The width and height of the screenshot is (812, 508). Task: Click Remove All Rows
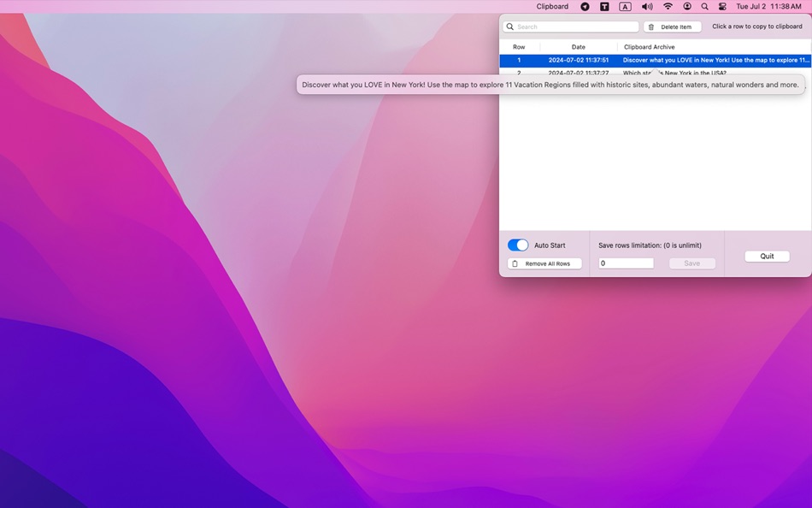pyautogui.click(x=544, y=263)
